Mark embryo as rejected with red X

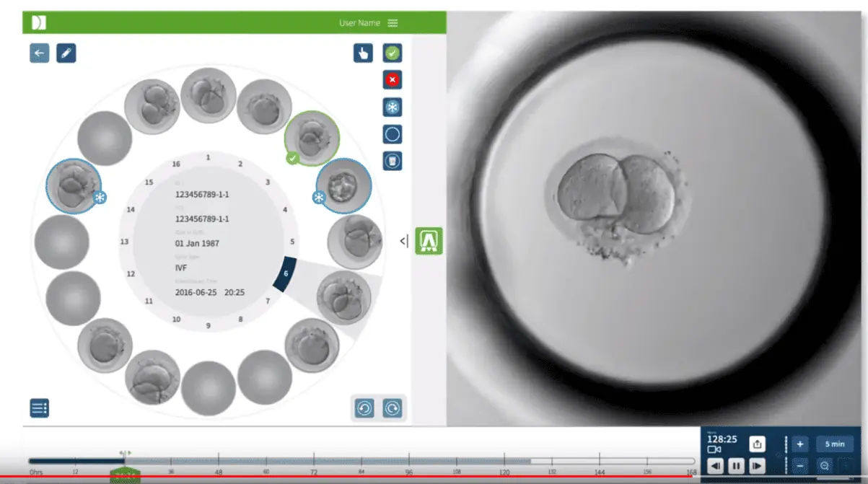(393, 80)
